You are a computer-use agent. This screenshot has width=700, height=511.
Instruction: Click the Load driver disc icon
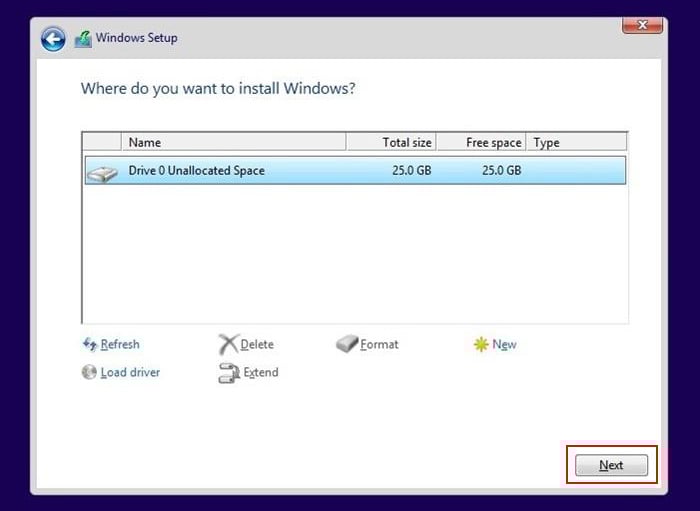point(89,372)
